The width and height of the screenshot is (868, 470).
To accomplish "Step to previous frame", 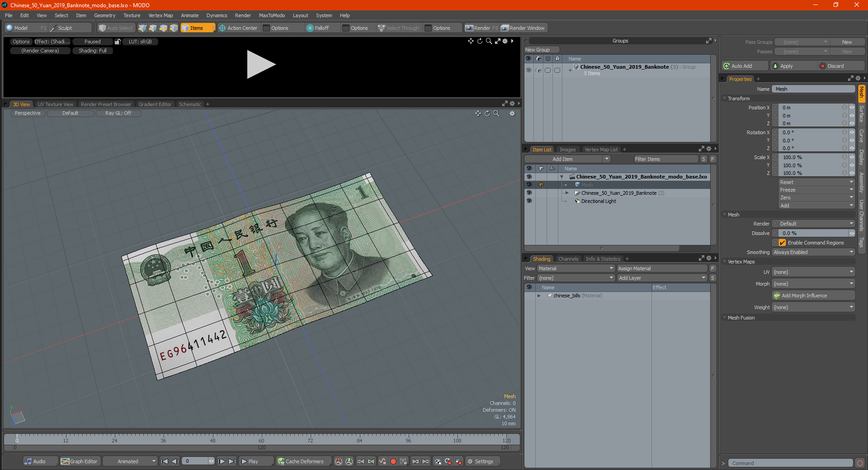I will (175, 461).
